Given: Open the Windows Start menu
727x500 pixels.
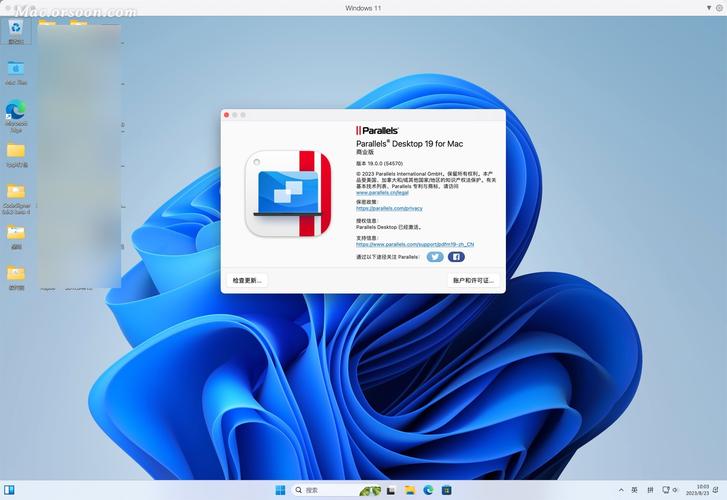Looking at the screenshot, I should point(281,490).
